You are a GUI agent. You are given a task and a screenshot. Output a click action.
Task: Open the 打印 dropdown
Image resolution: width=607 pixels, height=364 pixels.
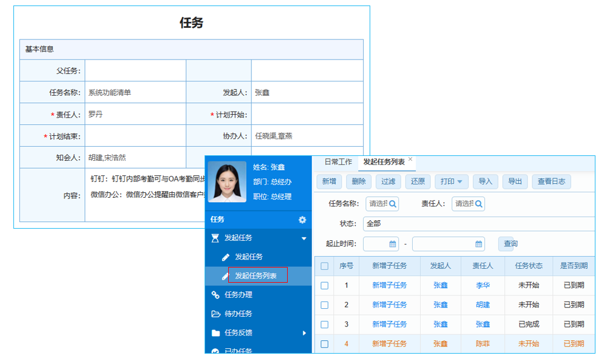(450, 181)
